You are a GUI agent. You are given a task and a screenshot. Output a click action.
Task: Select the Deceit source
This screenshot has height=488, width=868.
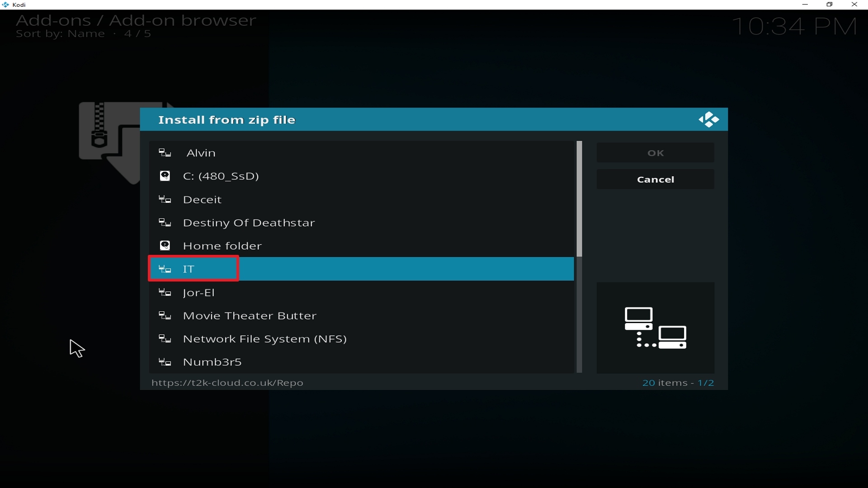point(362,199)
